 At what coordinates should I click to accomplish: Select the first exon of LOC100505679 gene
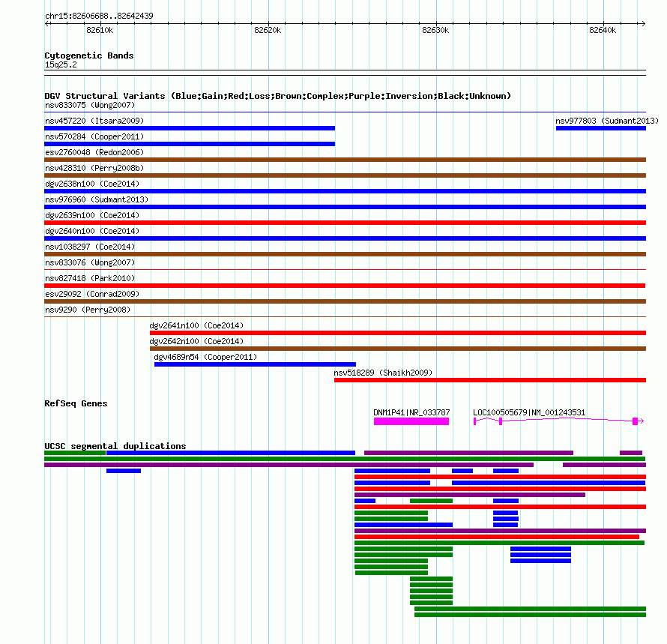[x=474, y=421]
